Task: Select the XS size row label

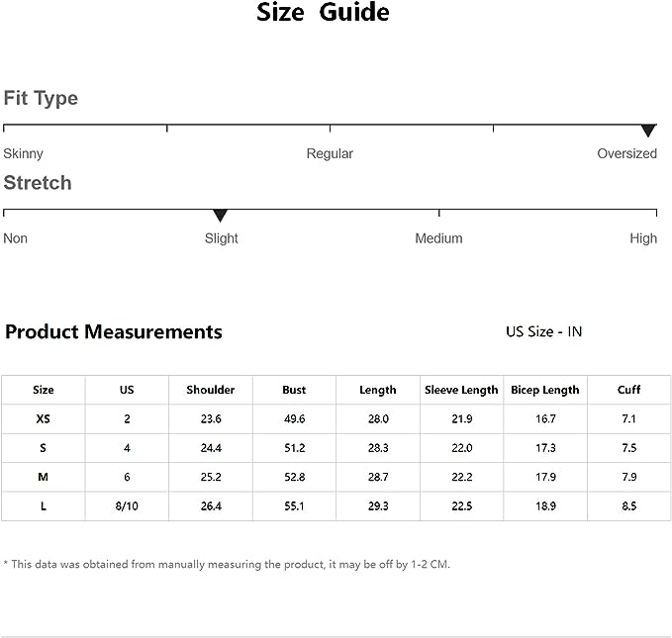Action: click(x=44, y=419)
